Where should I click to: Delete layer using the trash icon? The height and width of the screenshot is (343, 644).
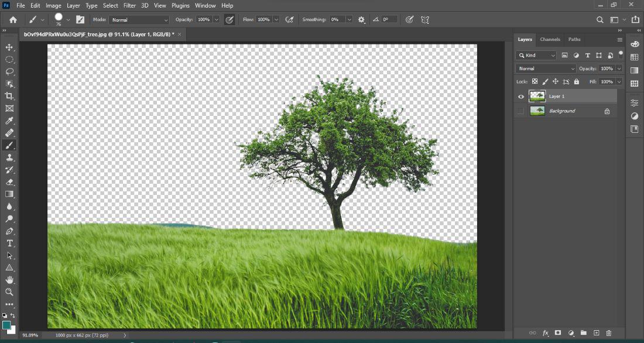[x=609, y=333]
